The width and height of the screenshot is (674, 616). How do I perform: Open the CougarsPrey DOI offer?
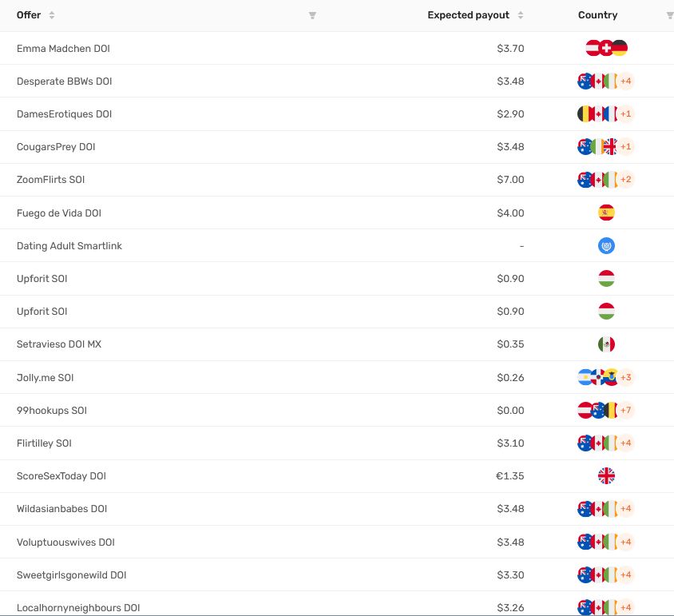pos(56,147)
